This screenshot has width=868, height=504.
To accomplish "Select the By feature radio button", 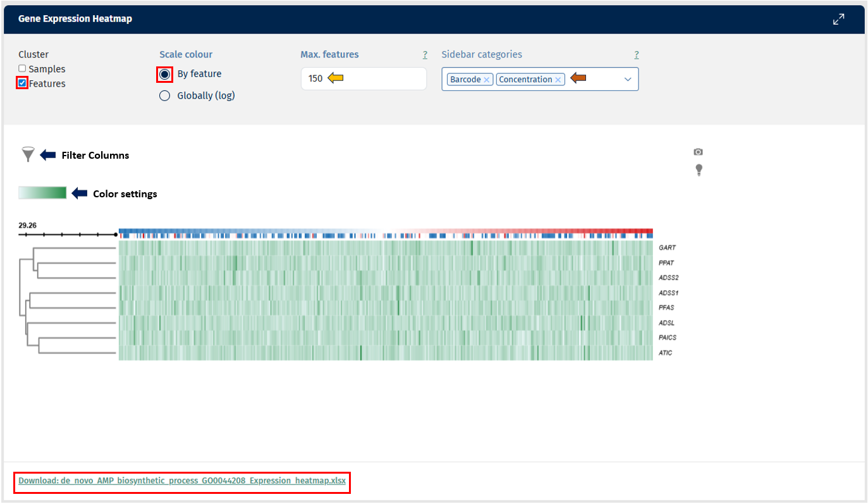I will point(164,74).
